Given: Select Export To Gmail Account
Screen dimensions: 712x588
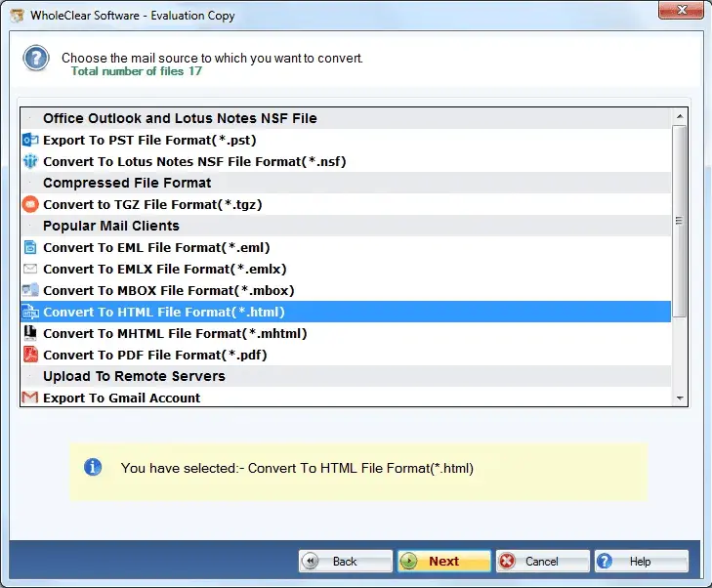Looking at the screenshot, I should pos(346,398).
